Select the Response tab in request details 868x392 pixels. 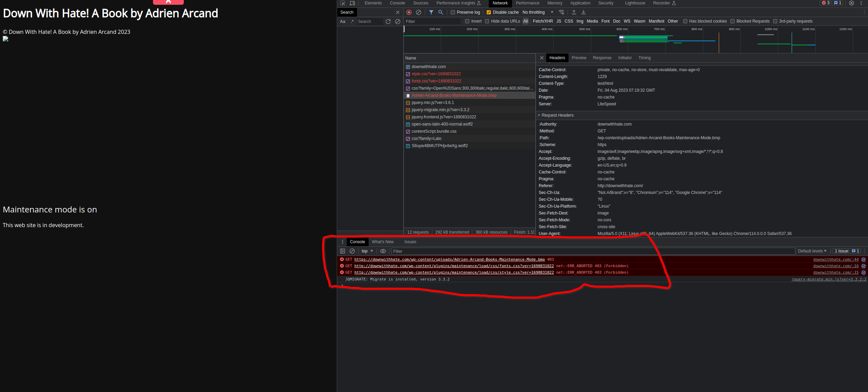click(602, 58)
